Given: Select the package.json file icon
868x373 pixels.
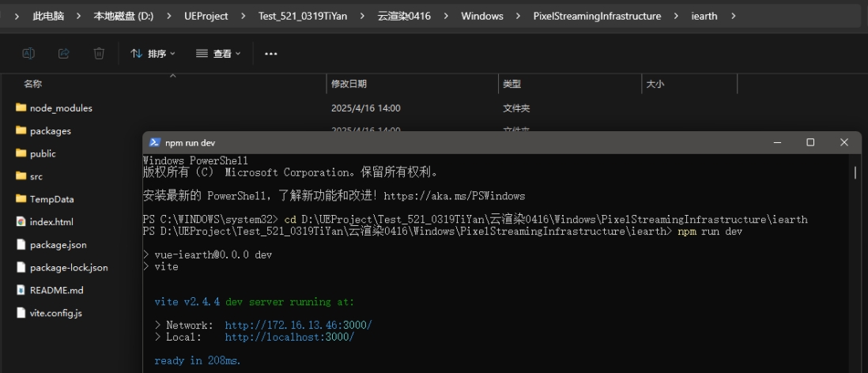Looking at the screenshot, I should pos(21,244).
